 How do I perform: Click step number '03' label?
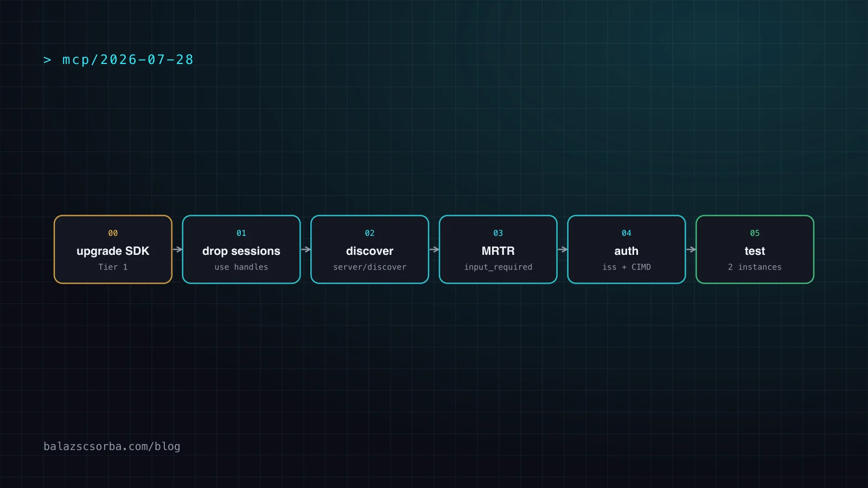click(498, 233)
